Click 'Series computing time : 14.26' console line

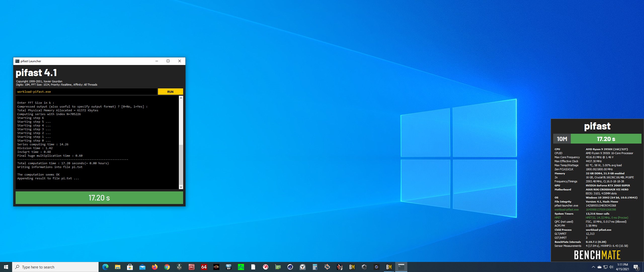click(x=43, y=144)
